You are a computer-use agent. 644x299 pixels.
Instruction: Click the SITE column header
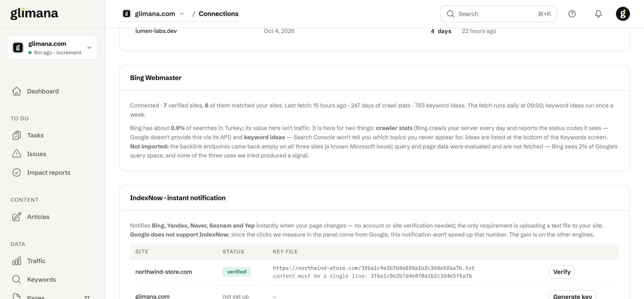(x=142, y=252)
